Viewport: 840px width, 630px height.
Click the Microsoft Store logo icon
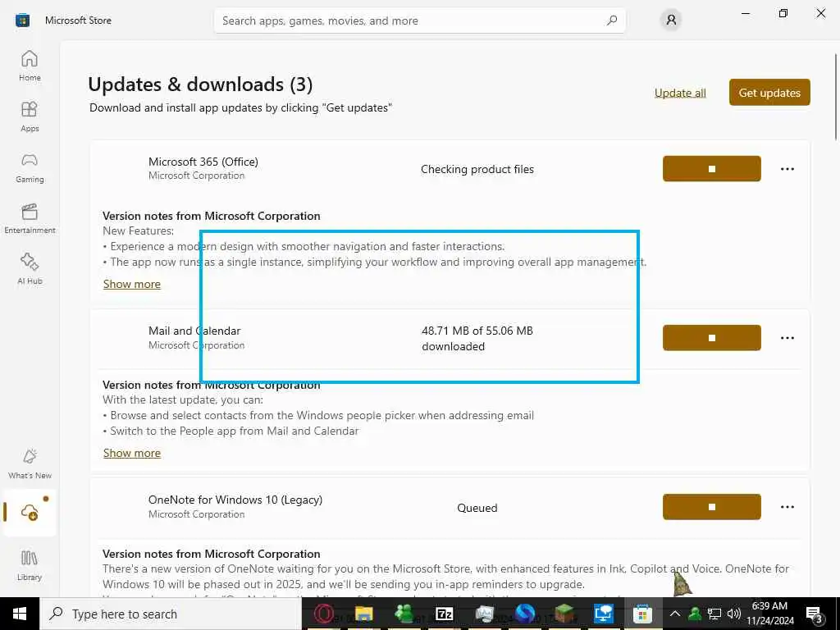click(22, 21)
